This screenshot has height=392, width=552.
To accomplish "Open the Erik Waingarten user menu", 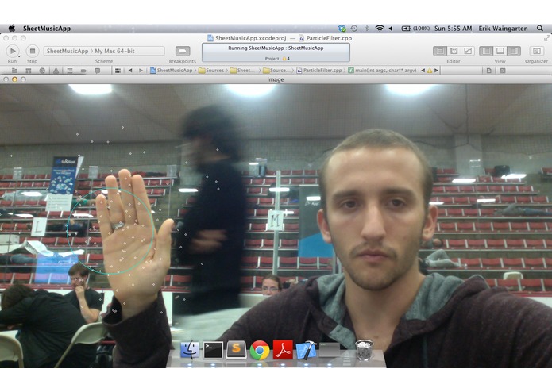I will pos(503,28).
